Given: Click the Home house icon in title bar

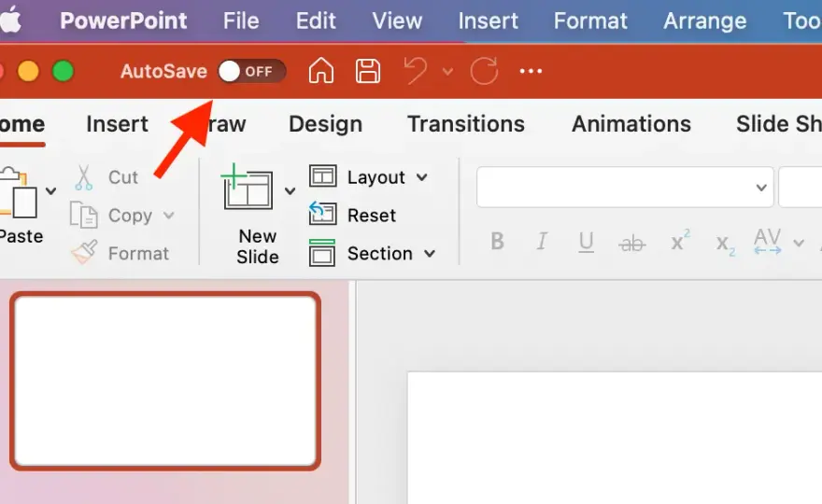Looking at the screenshot, I should (x=320, y=70).
